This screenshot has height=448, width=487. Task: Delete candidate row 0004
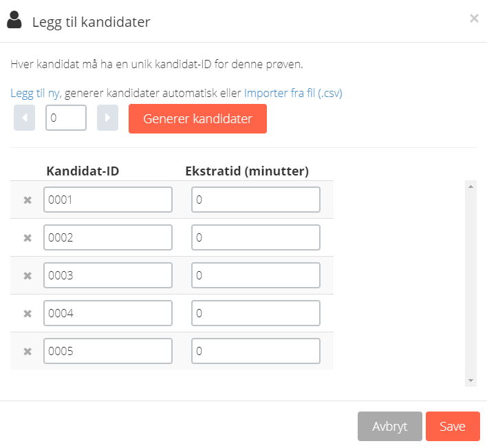pos(28,314)
